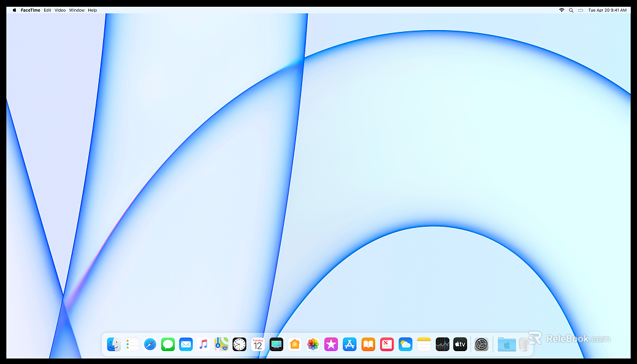
Task: Click the Wi-Fi status icon
Action: 562,10
